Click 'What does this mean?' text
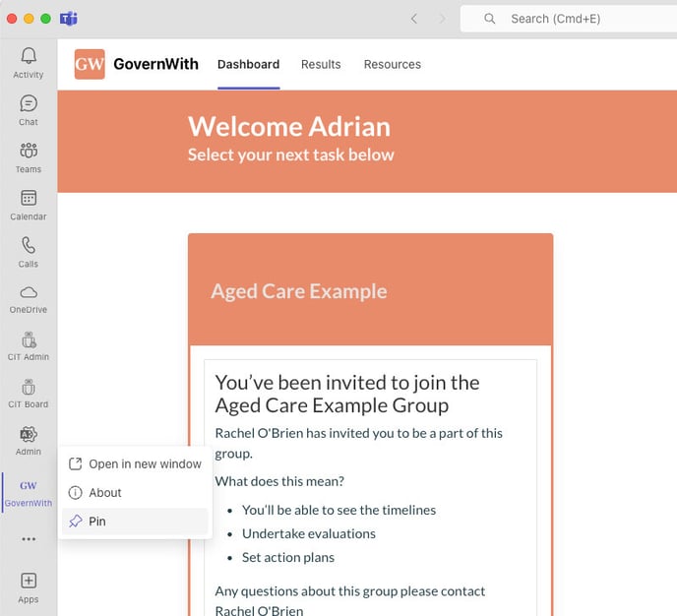The image size is (677, 616). point(279,481)
